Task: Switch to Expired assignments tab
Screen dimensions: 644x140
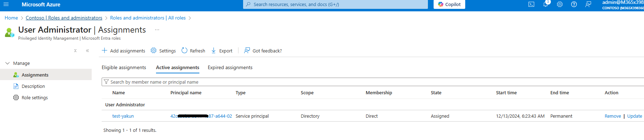Action: pyautogui.click(x=230, y=67)
